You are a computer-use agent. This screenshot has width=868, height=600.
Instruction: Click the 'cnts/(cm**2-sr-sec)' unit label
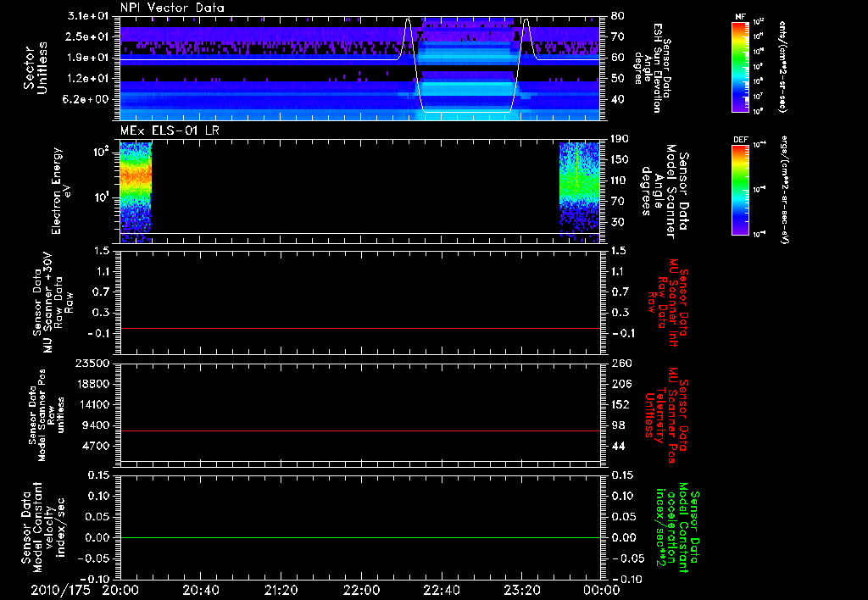pos(782,67)
